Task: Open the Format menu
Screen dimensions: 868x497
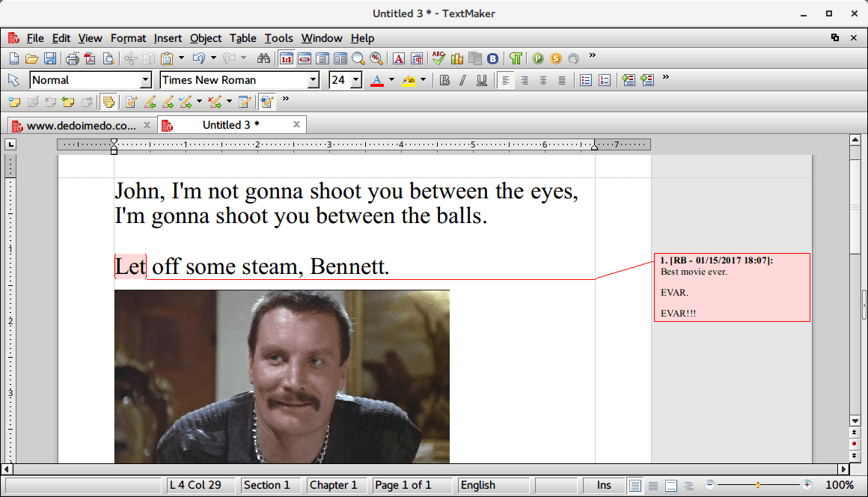Action: (x=129, y=38)
